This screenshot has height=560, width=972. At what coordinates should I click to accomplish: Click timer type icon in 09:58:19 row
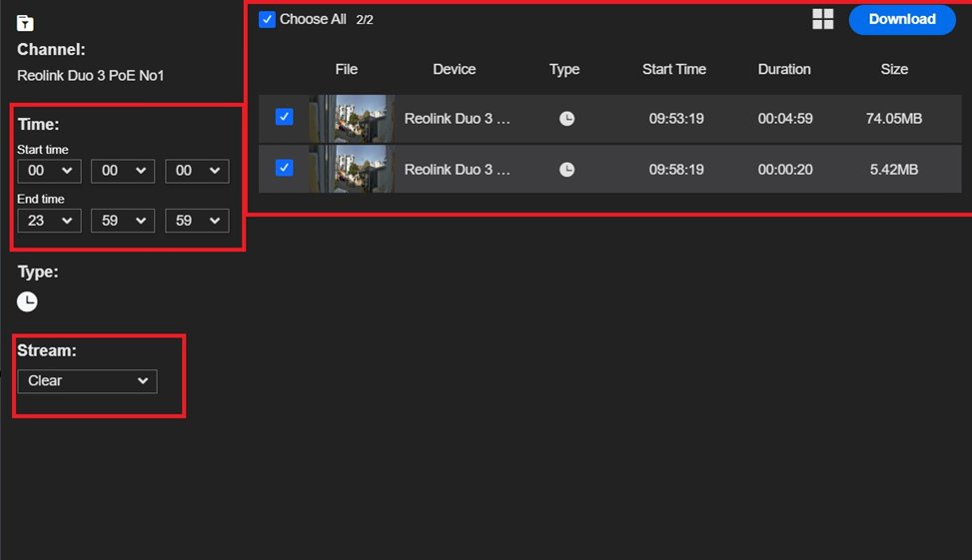tap(566, 169)
